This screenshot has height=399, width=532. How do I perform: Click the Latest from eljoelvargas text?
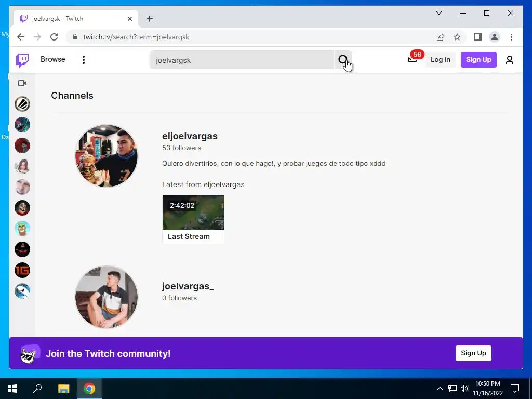(203, 184)
